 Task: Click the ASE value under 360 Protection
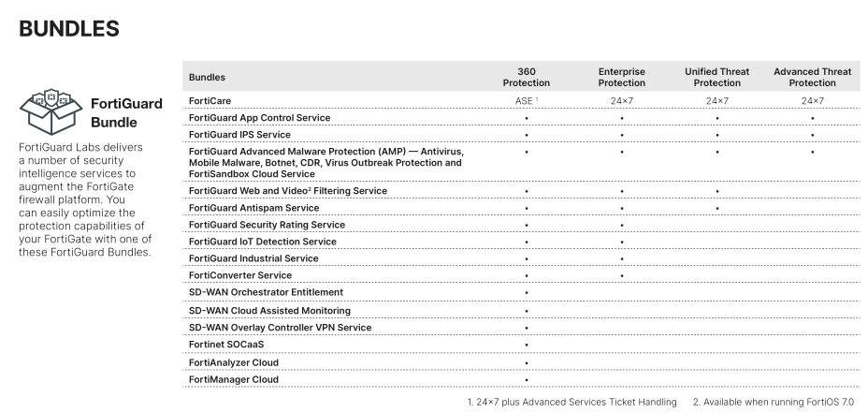[526, 100]
